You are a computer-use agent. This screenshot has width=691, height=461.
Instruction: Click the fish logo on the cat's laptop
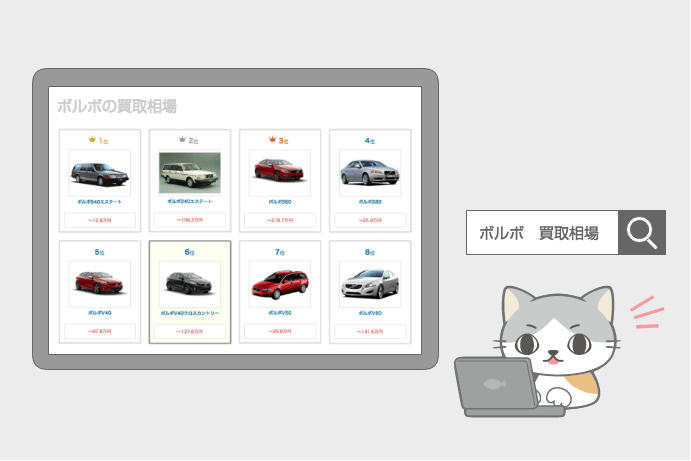pyautogui.click(x=491, y=384)
